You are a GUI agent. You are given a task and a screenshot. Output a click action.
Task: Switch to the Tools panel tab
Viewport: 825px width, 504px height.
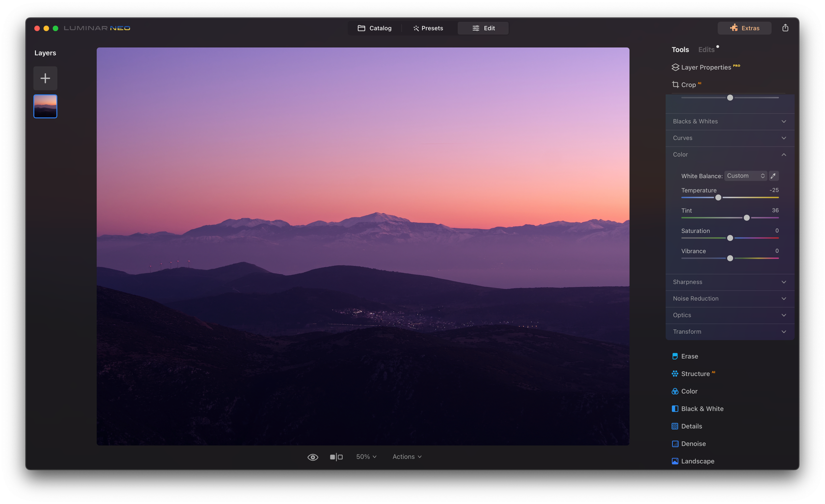(680, 50)
